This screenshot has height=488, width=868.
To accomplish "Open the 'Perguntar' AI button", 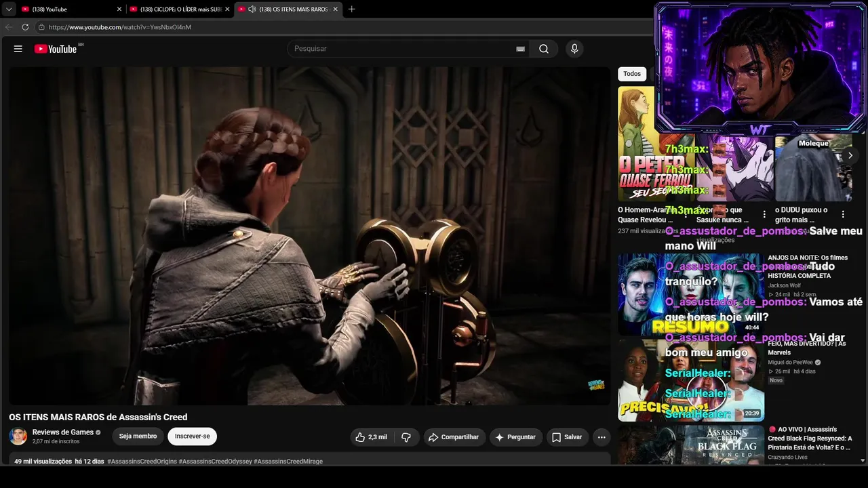I will click(516, 437).
